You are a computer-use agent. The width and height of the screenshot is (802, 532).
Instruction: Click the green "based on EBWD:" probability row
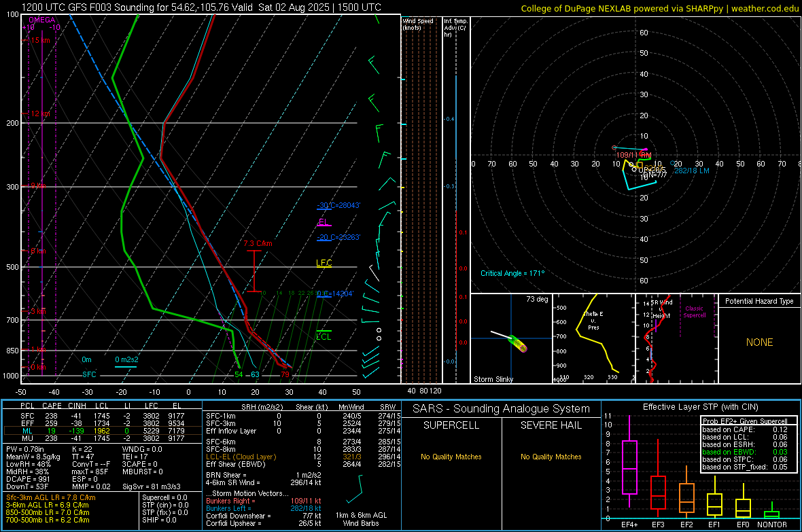click(745, 452)
